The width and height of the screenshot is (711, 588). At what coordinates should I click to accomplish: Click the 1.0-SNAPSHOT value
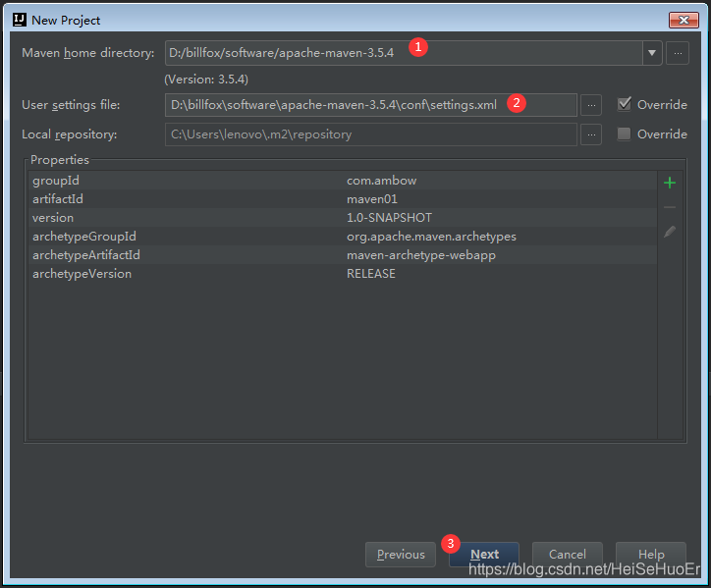click(389, 218)
